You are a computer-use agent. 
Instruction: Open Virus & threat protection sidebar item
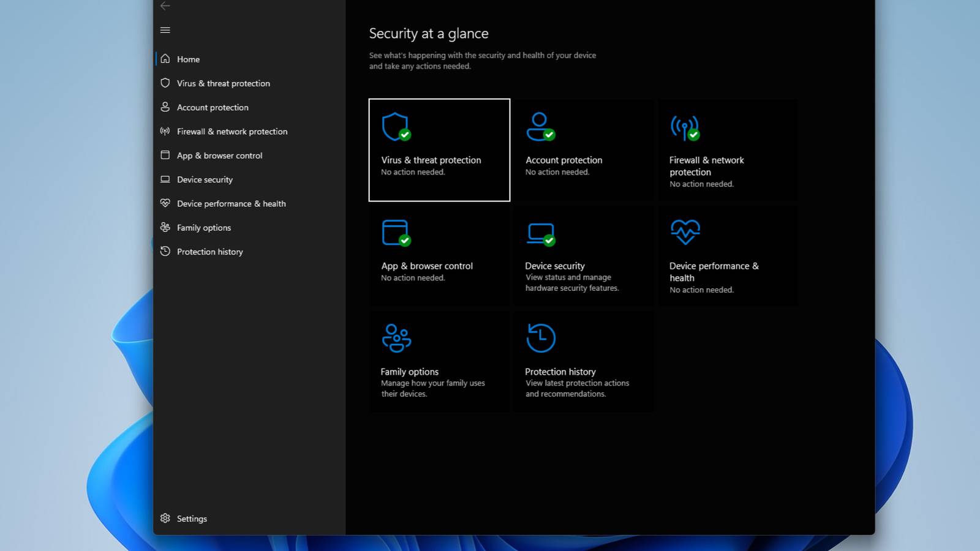click(x=223, y=83)
